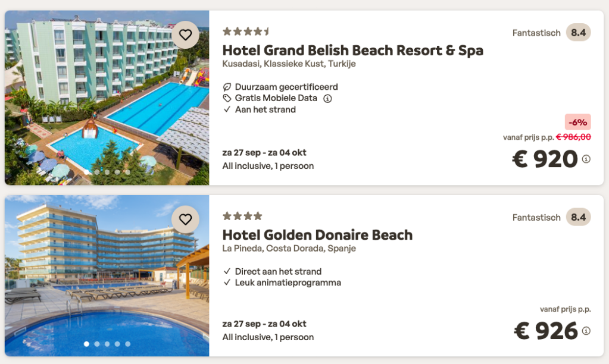Click the La Pineda, Costa Dorada, Spanje location
Image resolution: width=609 pixels, height=364 pixels.
(x=289, y=249)
